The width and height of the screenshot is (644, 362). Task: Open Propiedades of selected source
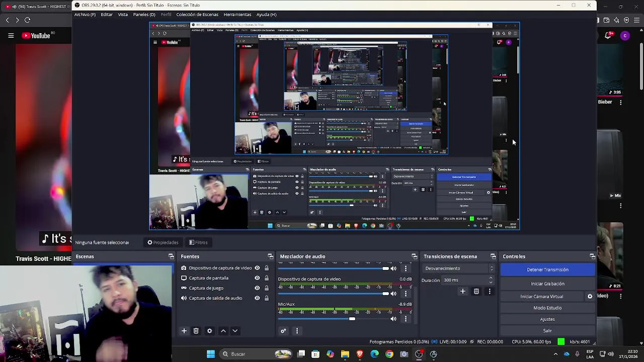[x=163, y=242]
